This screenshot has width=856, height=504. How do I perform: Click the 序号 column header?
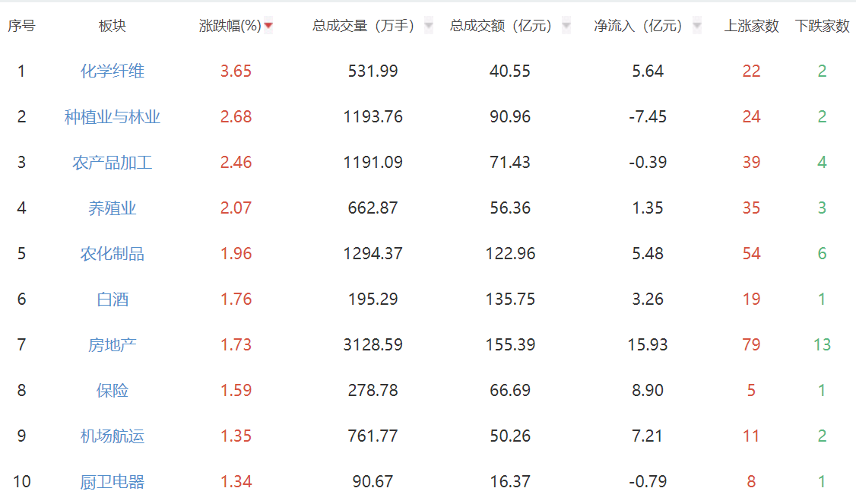(21, 26)
